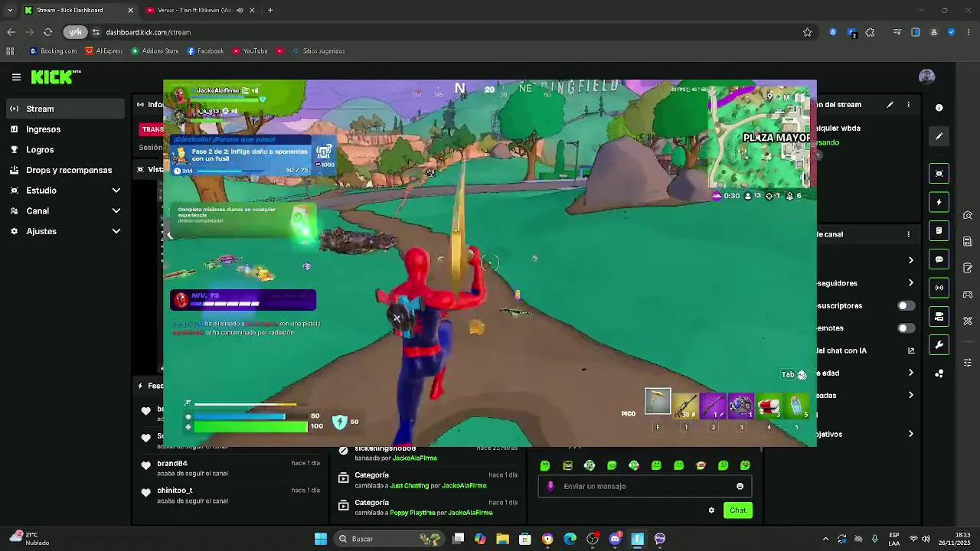Toggle the document activity panel icon
Viewport: 980px width, 551px height.
[939, 230]
